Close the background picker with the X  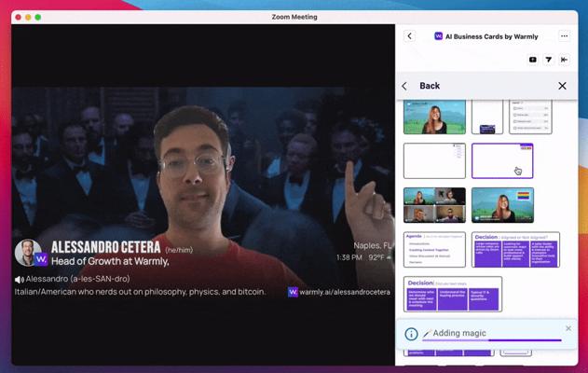coord(562,86)
